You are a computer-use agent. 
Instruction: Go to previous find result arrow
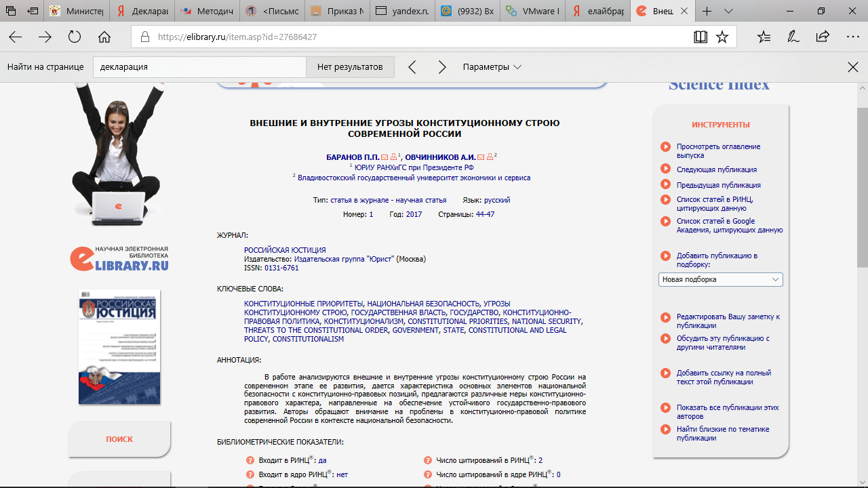pos(412,67)
